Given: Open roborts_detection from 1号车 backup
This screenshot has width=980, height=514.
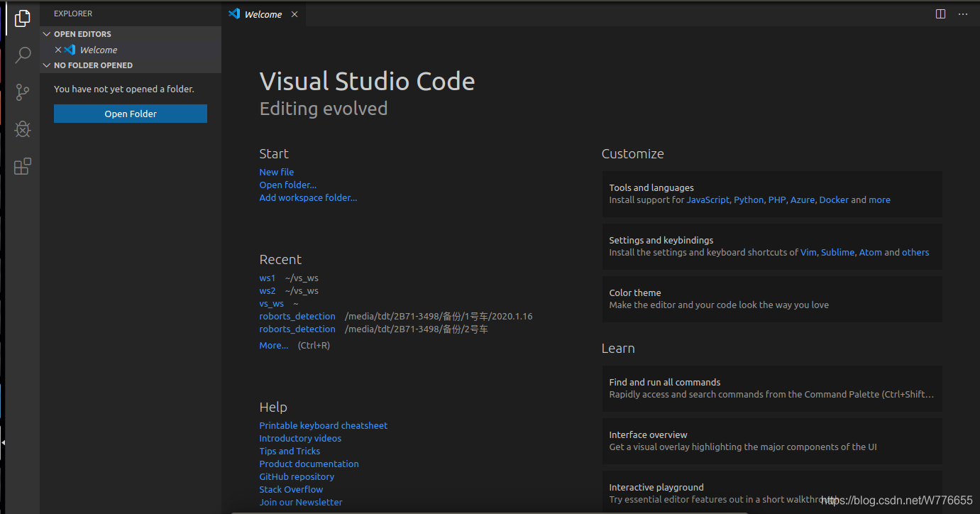Looking at the screenshot, I should [297, 316].
